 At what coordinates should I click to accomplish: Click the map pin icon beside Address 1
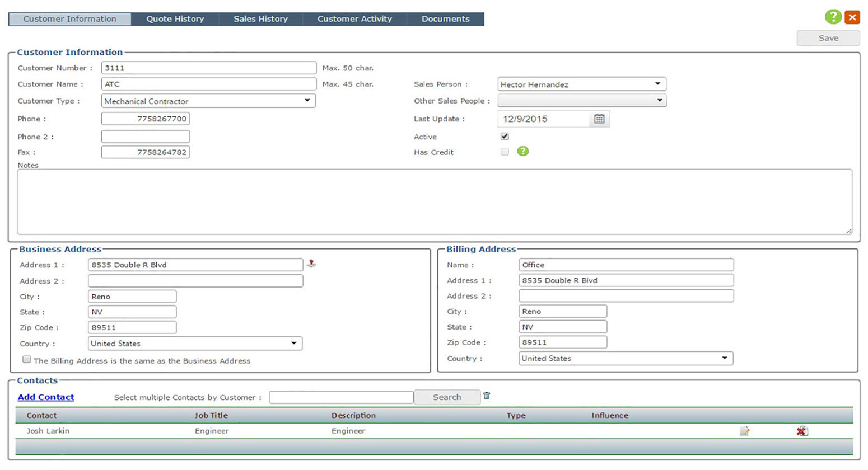311,264
